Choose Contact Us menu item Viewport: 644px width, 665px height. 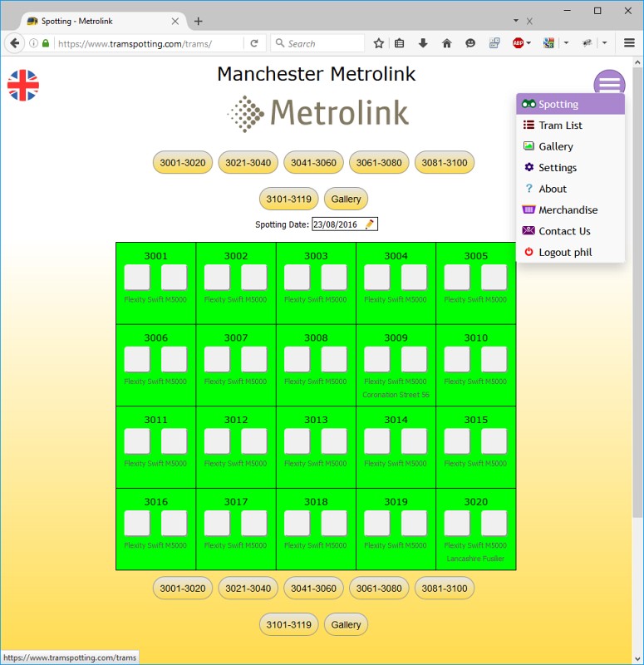click(x=570, y=231)
